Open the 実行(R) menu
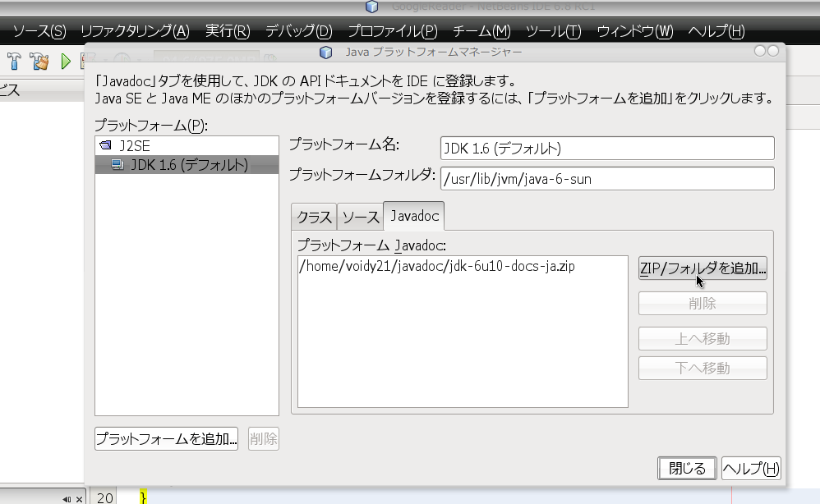 (x=228, y=31)
